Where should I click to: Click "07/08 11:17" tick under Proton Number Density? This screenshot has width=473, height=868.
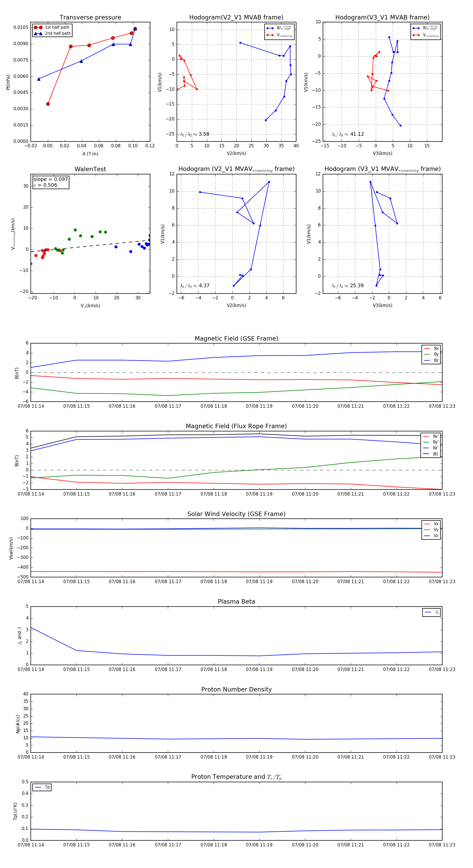[x=168, y=757]
